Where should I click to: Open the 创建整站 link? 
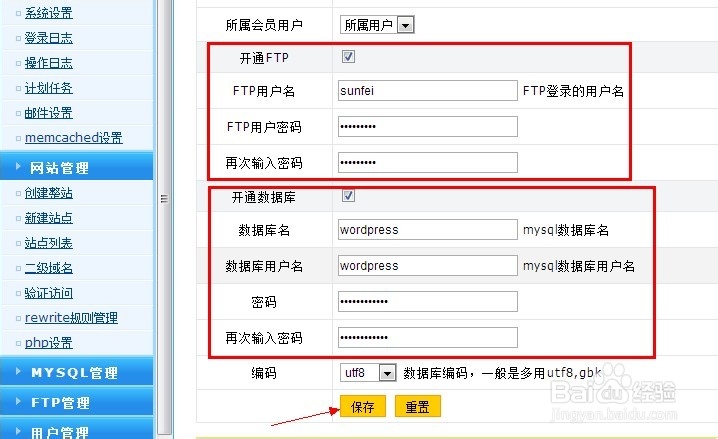pyautogui.click(x=49, y=193)
